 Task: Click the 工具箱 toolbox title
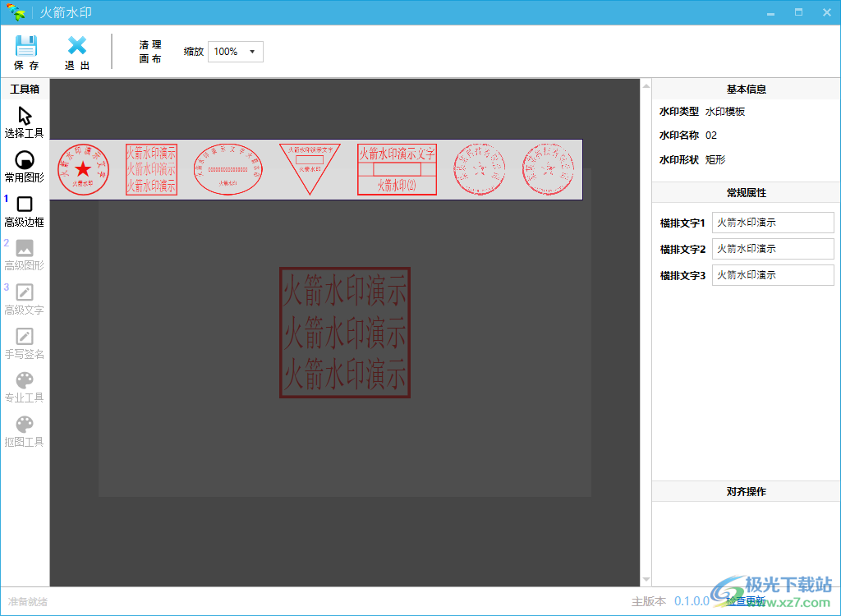pyautogui.click(x=24, y=89)
